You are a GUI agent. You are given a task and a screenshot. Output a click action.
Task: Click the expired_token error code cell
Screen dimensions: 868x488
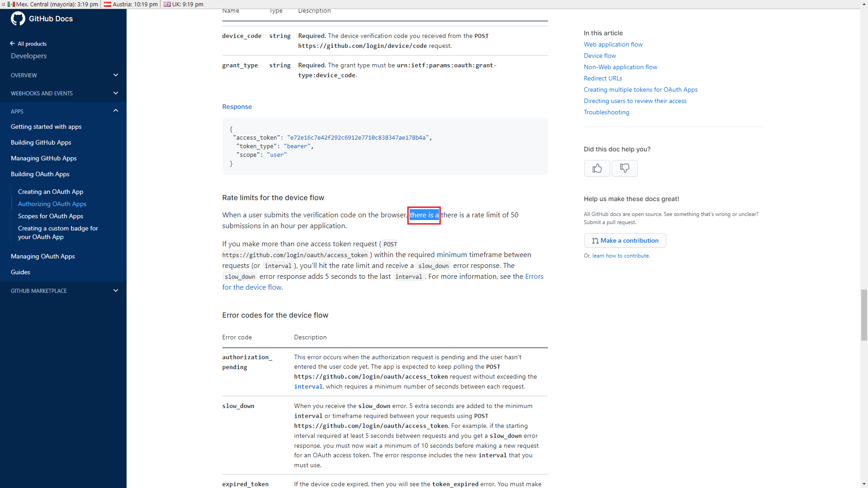point(245,484)
